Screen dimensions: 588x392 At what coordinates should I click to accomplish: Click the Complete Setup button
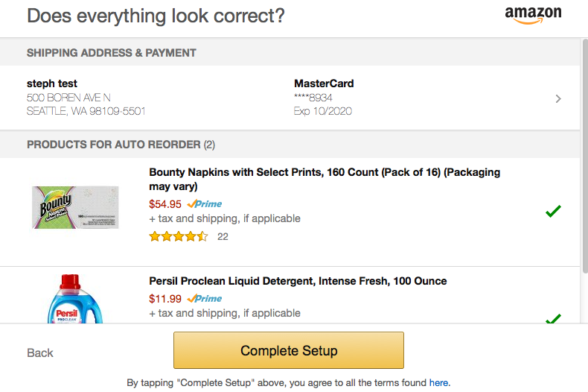pyautogui.click(x=289, y=350)
